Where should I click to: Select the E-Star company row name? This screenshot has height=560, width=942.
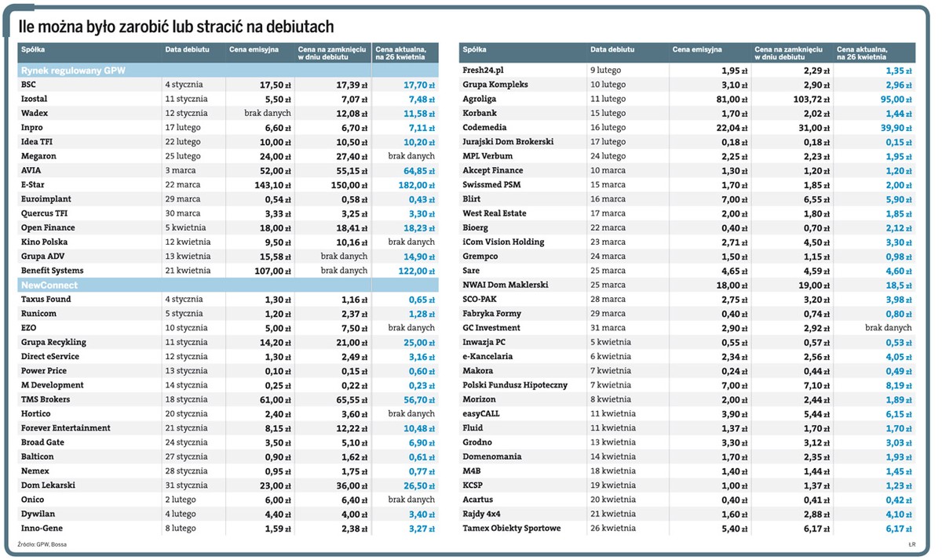coord(33,185)
